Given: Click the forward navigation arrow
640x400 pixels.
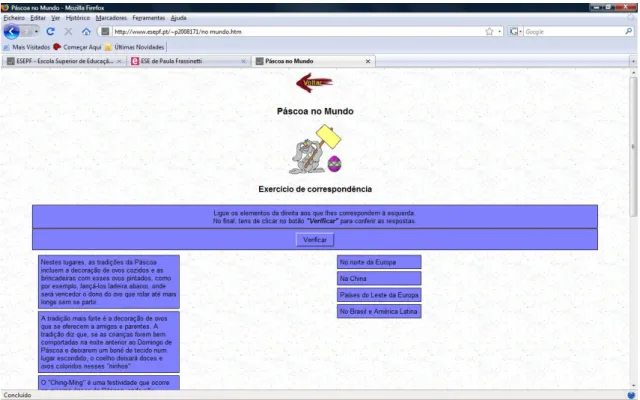Looking at the screenshot, I should tap(27, 31).
